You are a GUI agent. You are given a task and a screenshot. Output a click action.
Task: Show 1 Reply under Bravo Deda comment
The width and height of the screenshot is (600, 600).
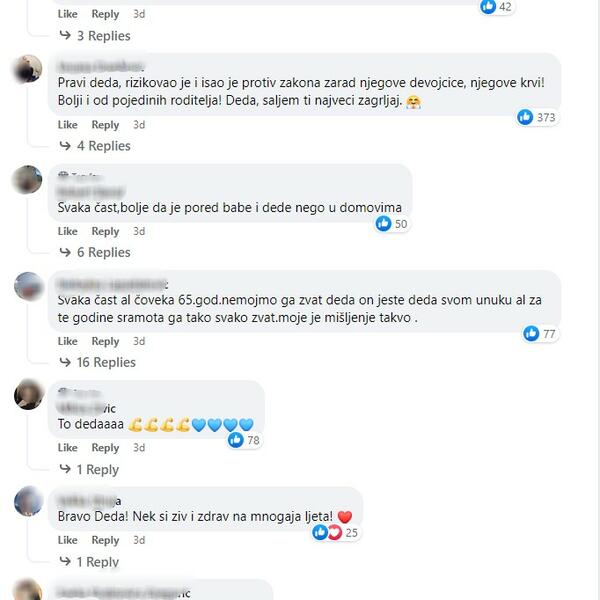pyautogui.click(x=89, y=562)
